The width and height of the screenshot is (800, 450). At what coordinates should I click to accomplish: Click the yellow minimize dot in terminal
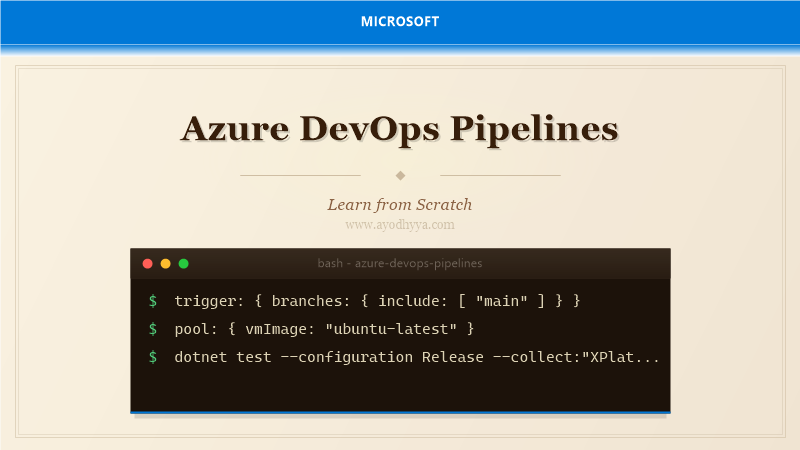165,264
